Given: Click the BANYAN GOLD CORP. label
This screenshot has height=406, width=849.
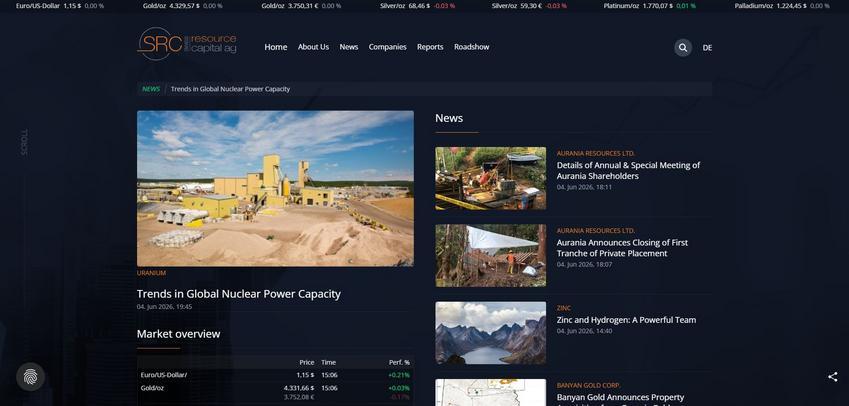Looking at the screenshot, I should tap(589, 385).
